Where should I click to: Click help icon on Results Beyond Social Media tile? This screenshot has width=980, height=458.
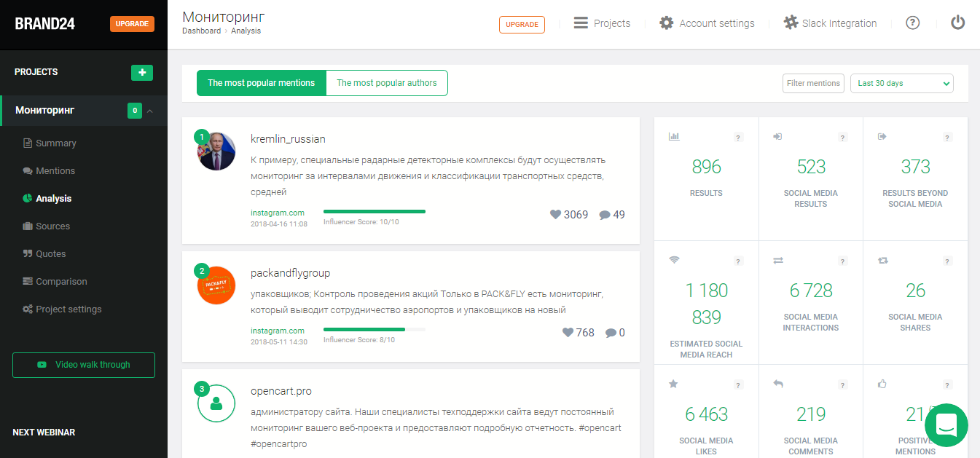(x=948, y=137)
